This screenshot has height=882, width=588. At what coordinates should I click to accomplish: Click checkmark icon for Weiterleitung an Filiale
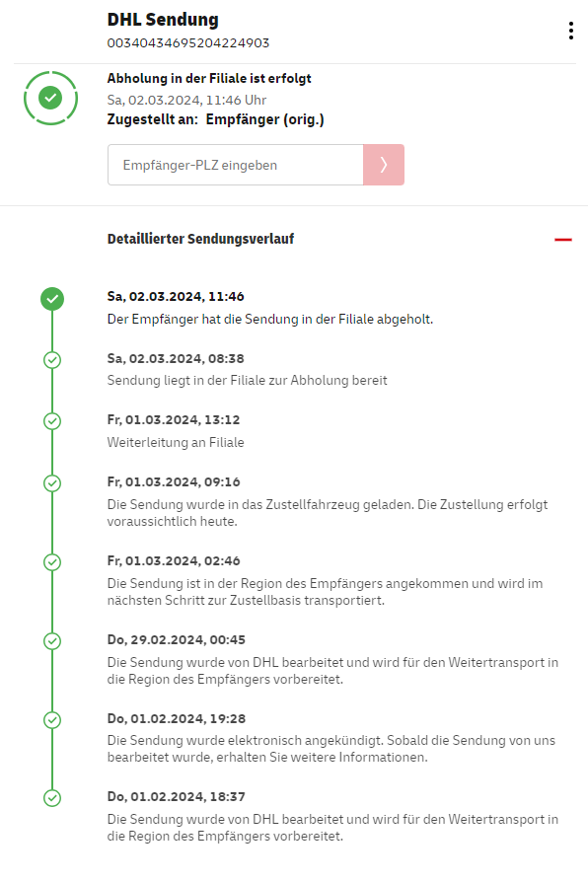(52, 421)
